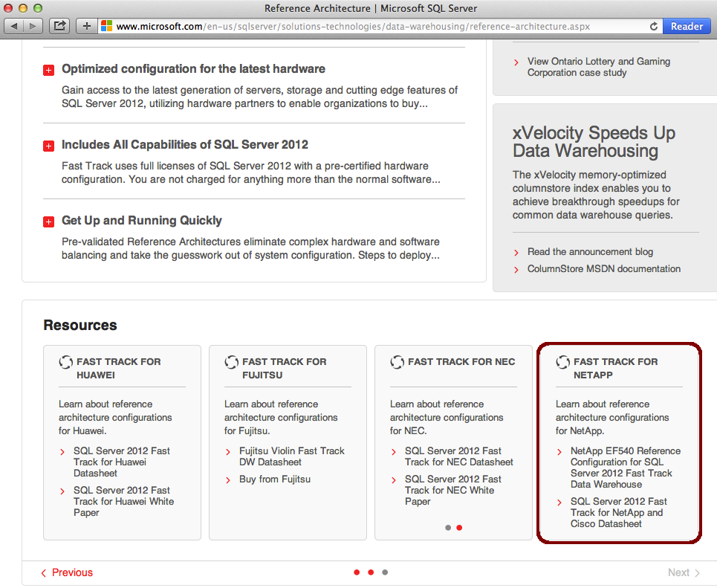The height and width of the screenshot is (588, 717).
Task: Open Read the announcement blog link
Action: (x=590, y=252)
